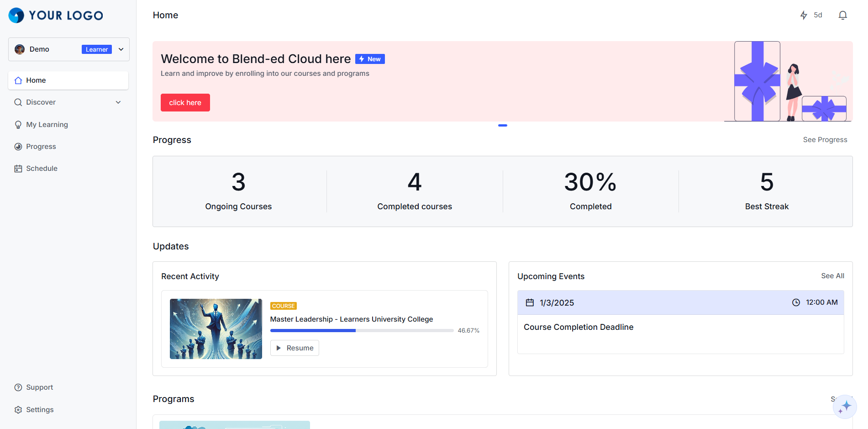The image size is (868, 429).
Task: Open the notification bell
Action: click(842, 15)
